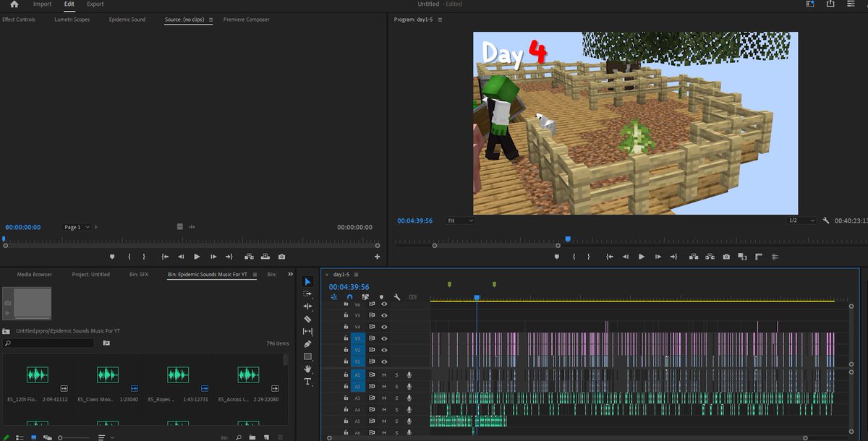Open the Bin: SFX tab

point(140,275)
